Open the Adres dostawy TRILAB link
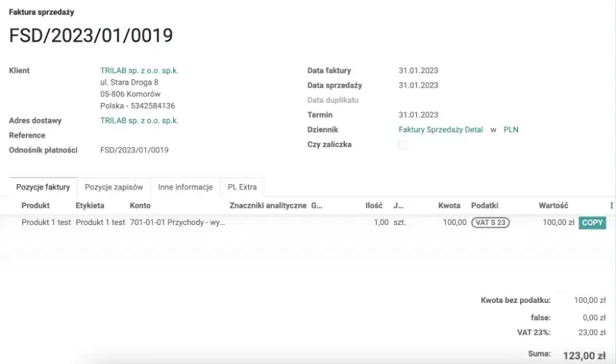 point(139,120)
